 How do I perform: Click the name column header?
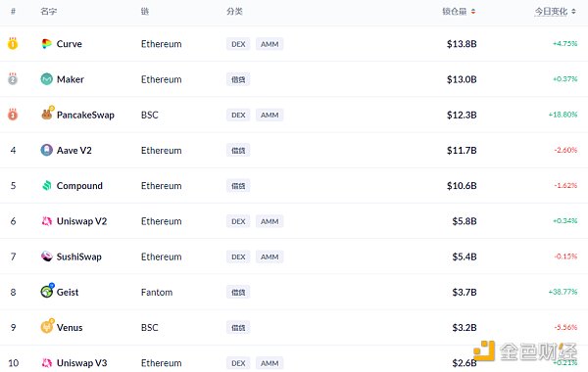48,12
